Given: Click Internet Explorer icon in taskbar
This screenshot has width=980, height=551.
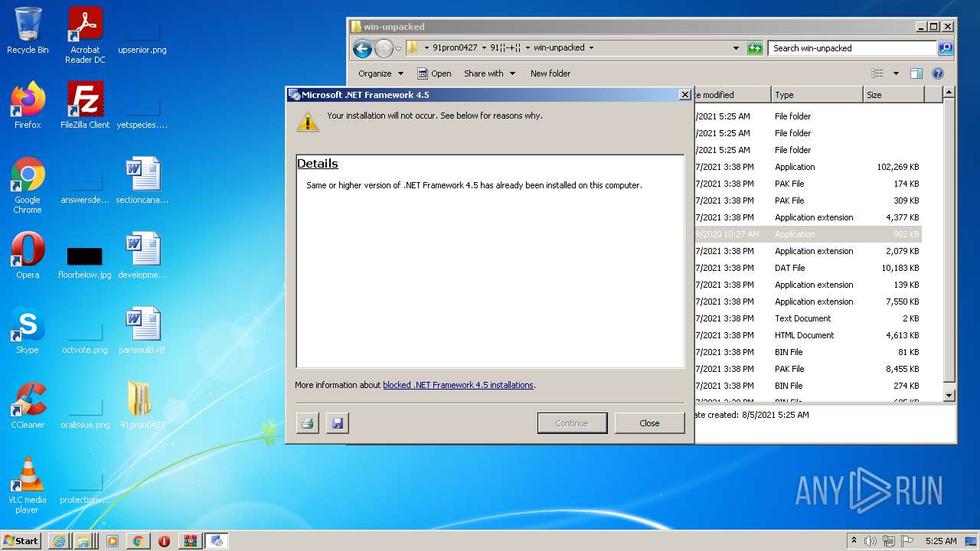Looking at the screenshot, I should (x=59, y=541).
